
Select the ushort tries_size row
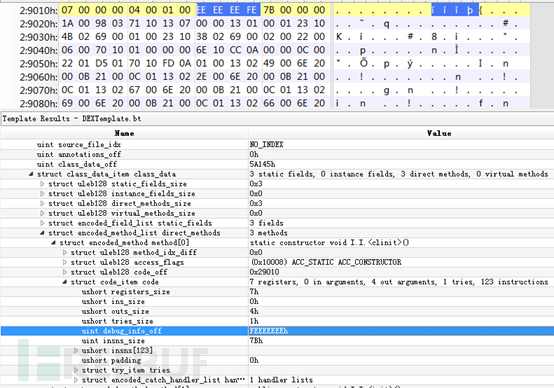click(x=277, y=321)
